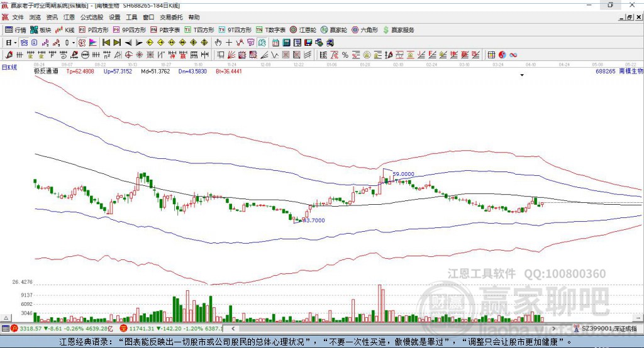Click the 板块 toolbar button
This screenshot has width=644, height=348.
click(x=41, y=30)
